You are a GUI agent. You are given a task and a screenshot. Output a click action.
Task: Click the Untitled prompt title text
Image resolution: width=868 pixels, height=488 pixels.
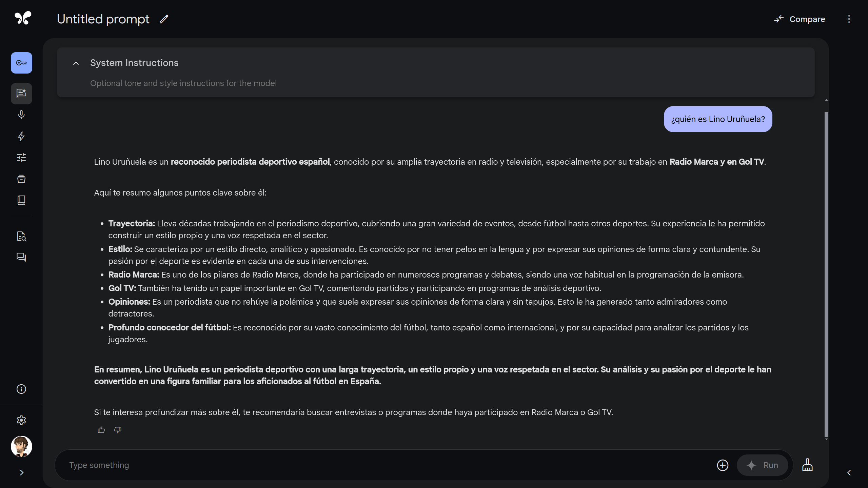(103, 19)
